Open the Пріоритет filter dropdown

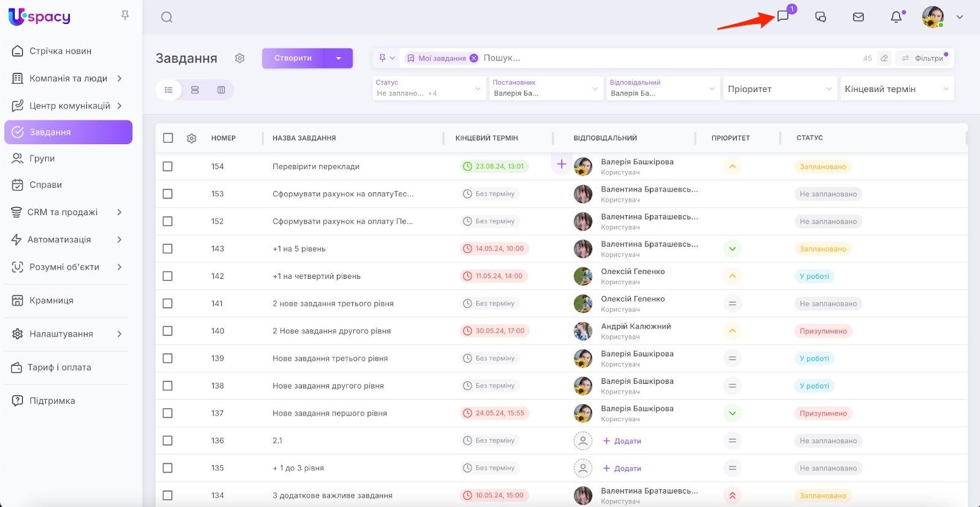click(780, 88)
